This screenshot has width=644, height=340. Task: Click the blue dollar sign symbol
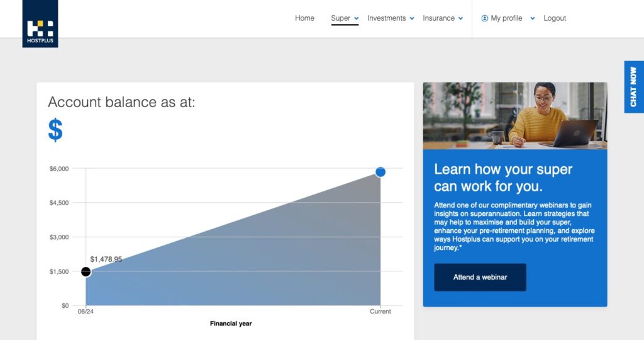click(x=55, y=130)
